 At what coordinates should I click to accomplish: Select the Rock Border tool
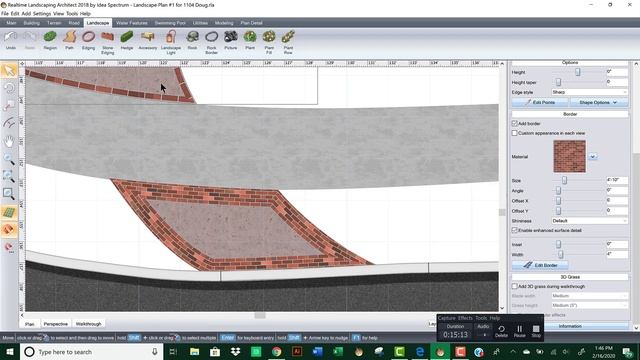[x=211, y=42]
